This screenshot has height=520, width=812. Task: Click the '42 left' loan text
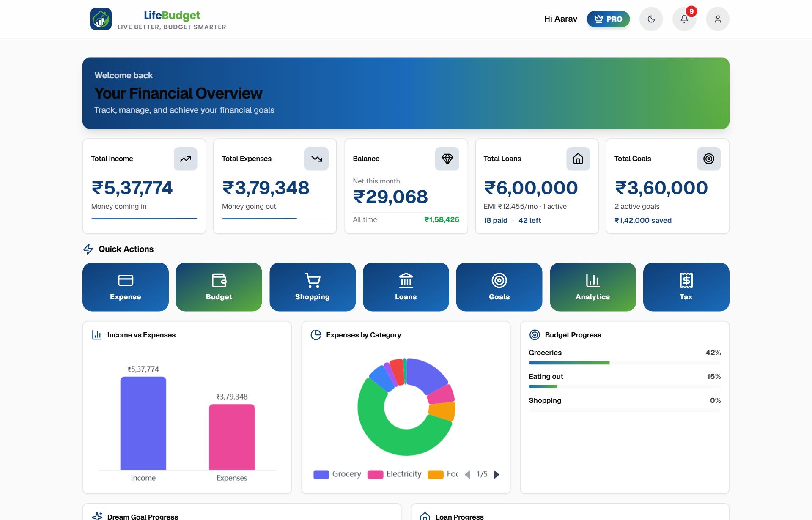[x=530, y=221]
